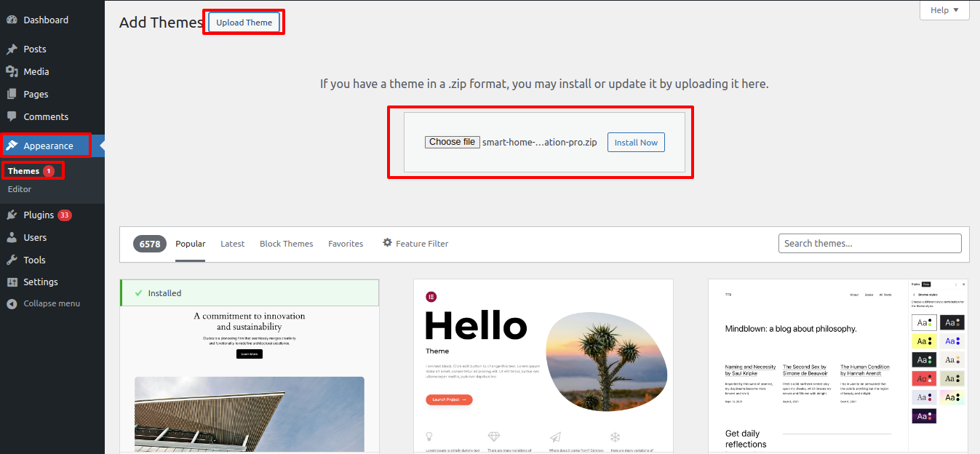980x454 pixels.
Task: Open the Hello theme thumbnail
Action: click(543, 366)
